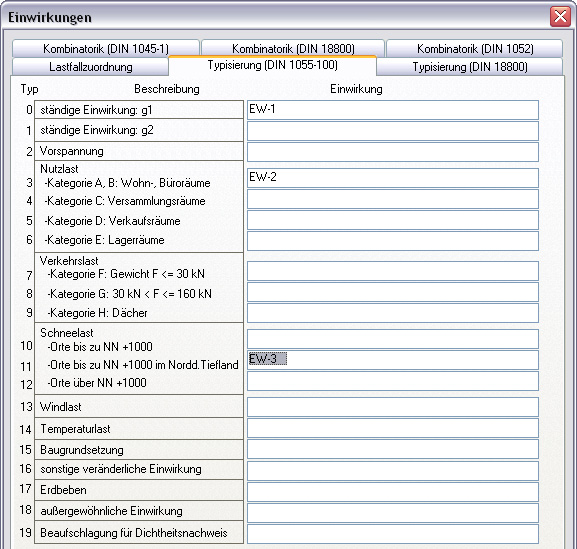Go to the Lastfallzuordnung tab
Screen dimensions: 577x549
click(91, 67)
